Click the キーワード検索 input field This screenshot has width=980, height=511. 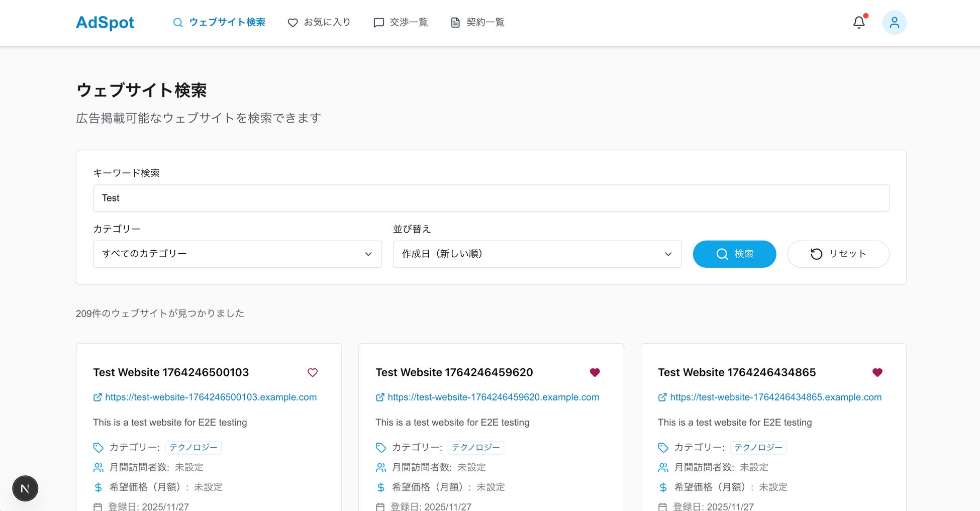491,198
